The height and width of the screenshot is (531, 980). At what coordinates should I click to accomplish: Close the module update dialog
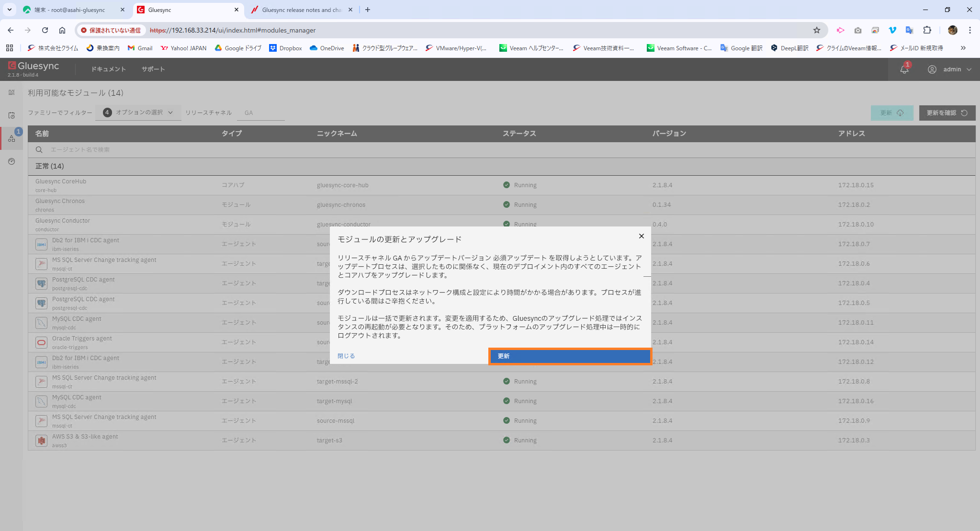click(x=641, y=236)
